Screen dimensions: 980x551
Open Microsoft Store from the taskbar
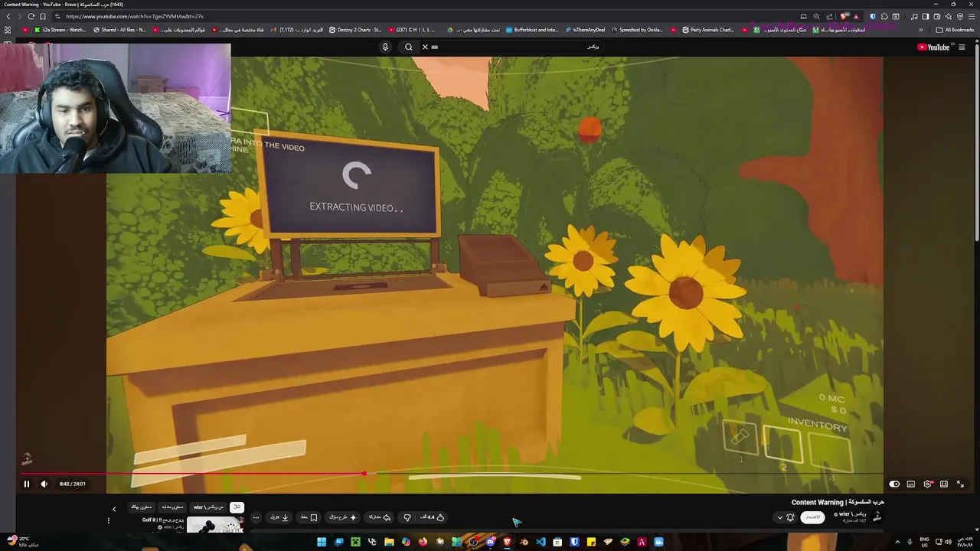(x=557, y=542)
